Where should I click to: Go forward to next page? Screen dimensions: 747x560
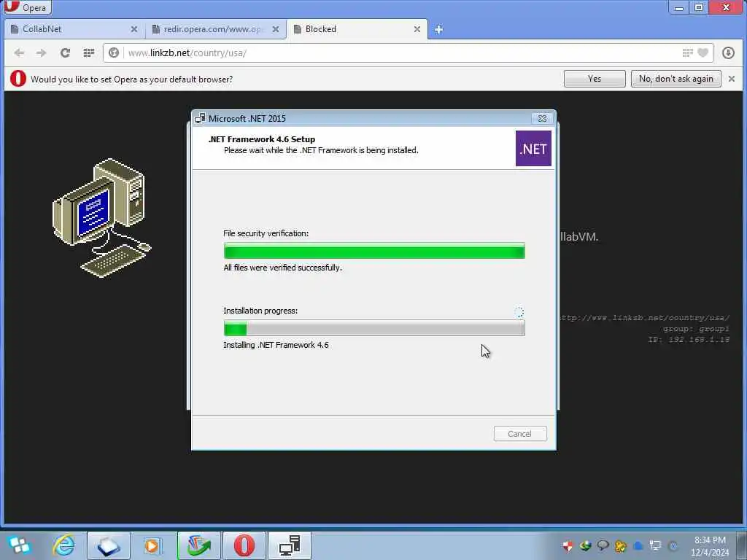click(42, 52)
